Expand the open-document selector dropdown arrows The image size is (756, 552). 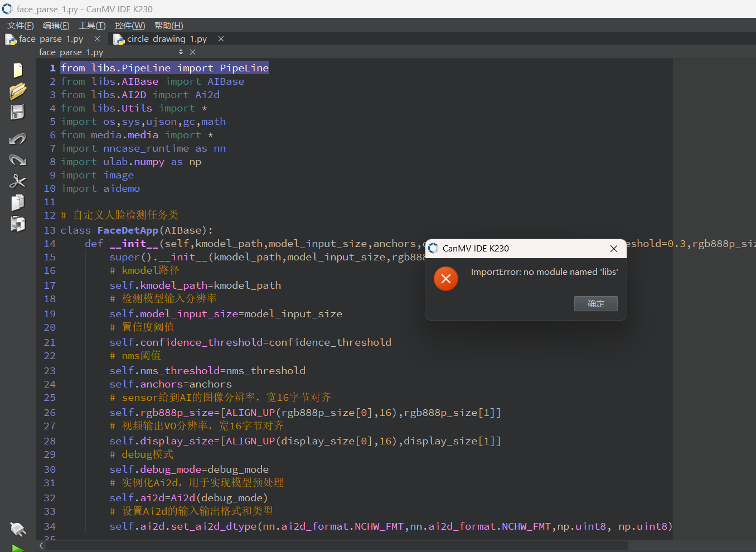tap(181, 52)
